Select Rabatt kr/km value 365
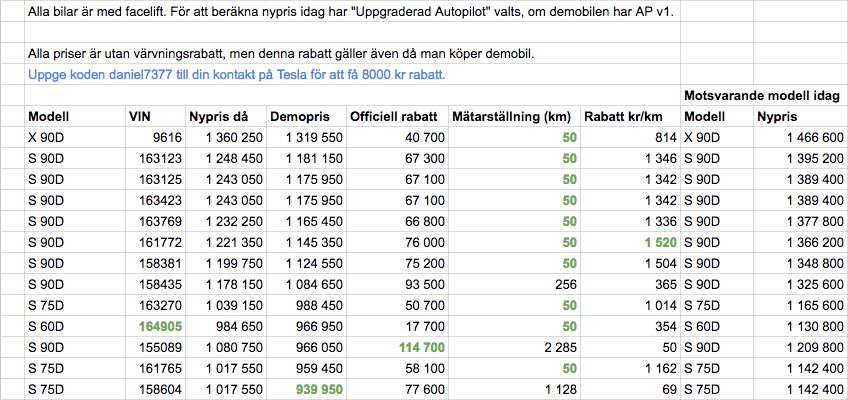 pyautogui.click(x=630, y=284)
